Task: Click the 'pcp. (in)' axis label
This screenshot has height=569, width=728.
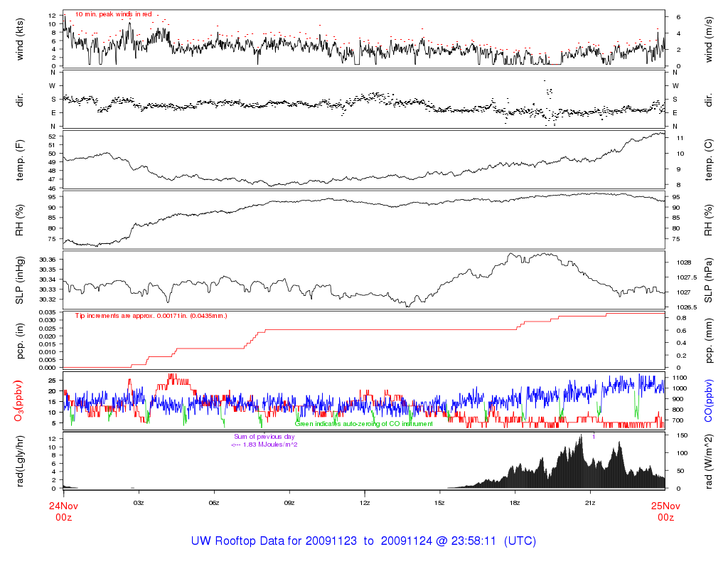Action: (x=19, y=341)
